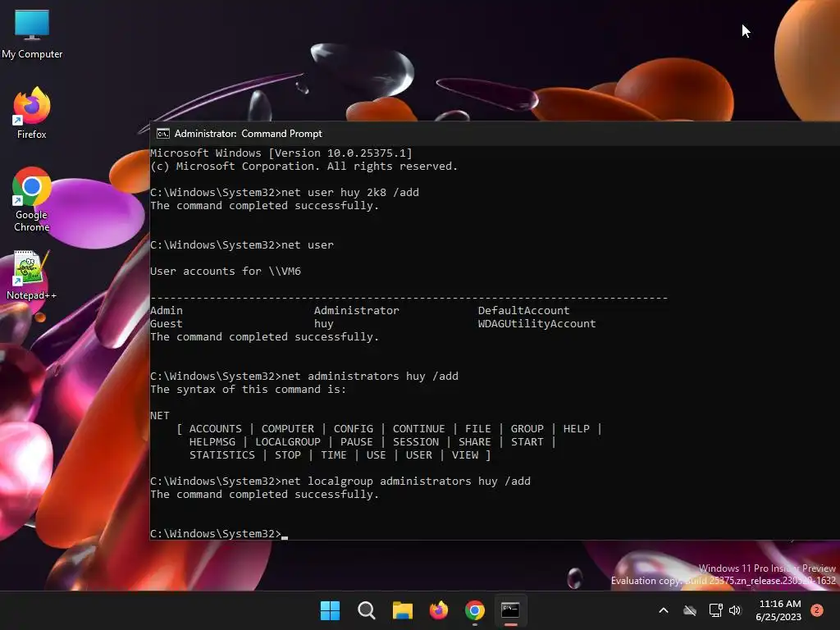Click the 'HELP' keyword in NET syntax
This screenshot has height=630, width=840.
(577, 428)
